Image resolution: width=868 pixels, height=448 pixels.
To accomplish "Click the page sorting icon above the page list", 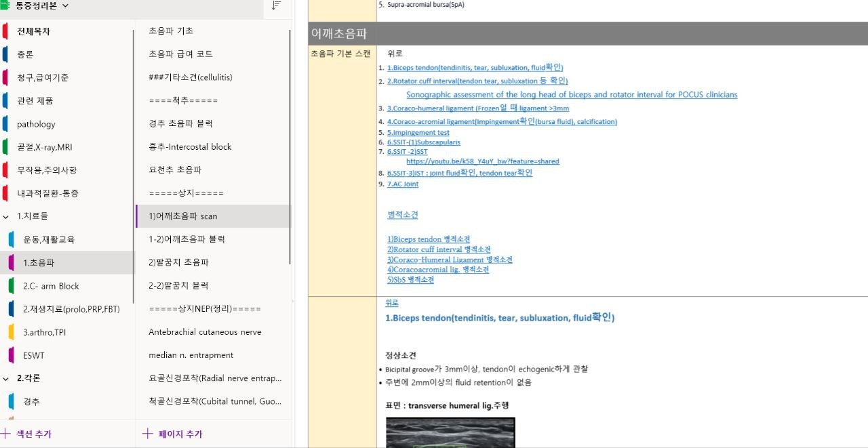I will tap(277, 5).
